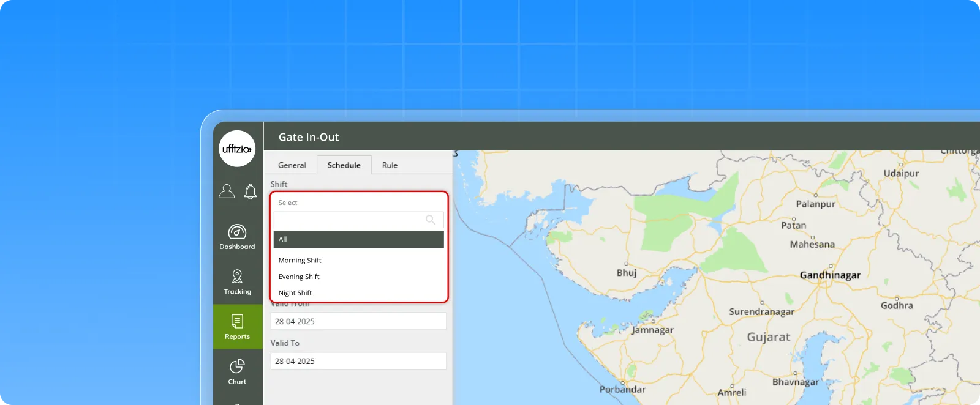Click the date field above Valid To label
The width and height of the screenshot is (980, 405).
coord(358,321)
